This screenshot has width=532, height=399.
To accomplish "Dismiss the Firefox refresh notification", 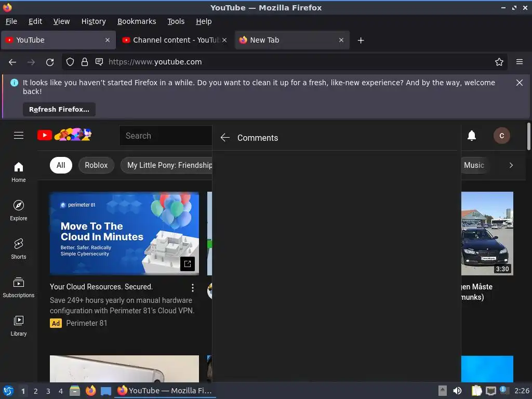I will (520, 83).
